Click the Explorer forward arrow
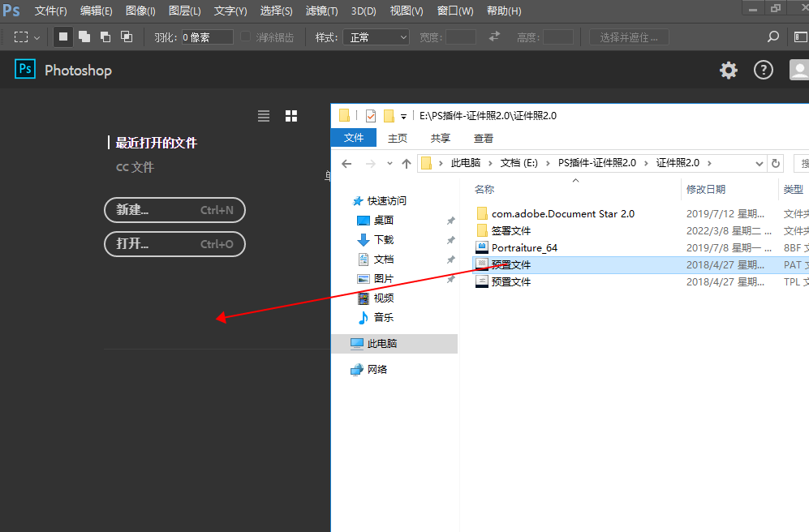Viewport: 809px width, 532px height. click(x=371, y=164)
